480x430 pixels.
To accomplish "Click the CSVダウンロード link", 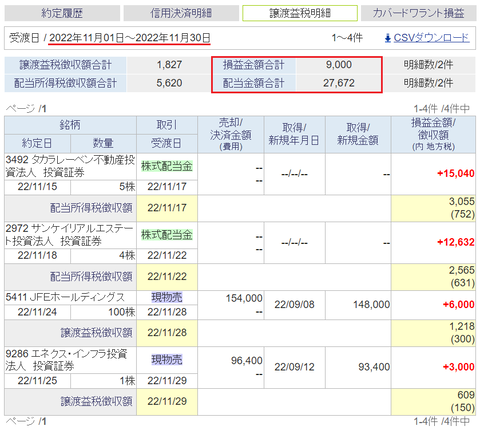I will click(431, 38).
